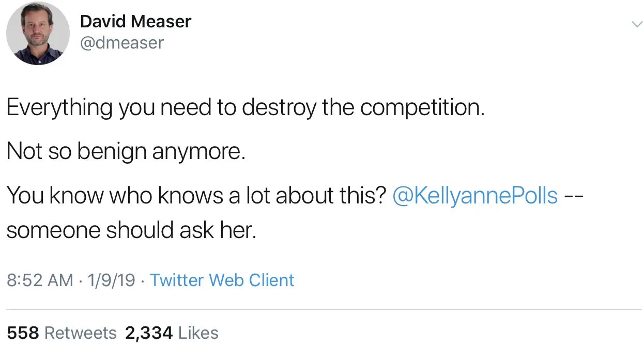Image resolution: width=644 pixels, height=347 pixels.
Task: Click the word "competition" in the tweet
Action: tap(422, 107)
